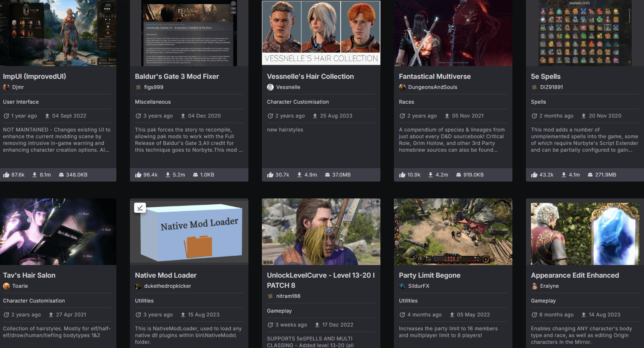Click figs999's author avatar icon
The image size is (644, 348).
pyautogui.click(x=138, y=87)
